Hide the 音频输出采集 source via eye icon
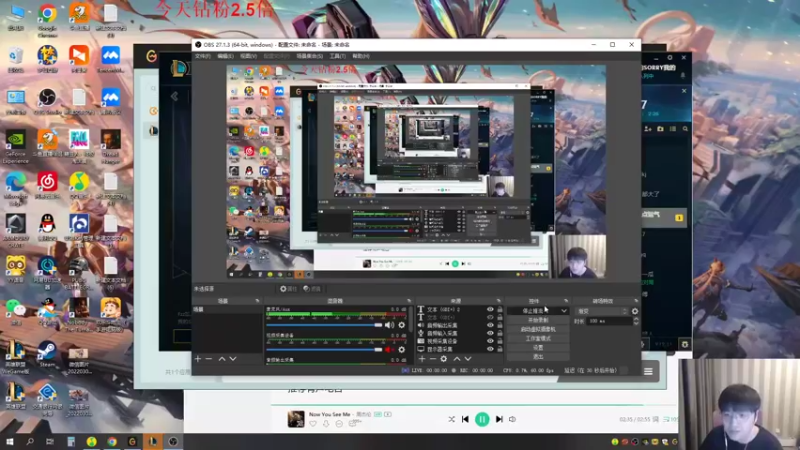This screenshot has height=450, width=800. (x=490, y=325)
